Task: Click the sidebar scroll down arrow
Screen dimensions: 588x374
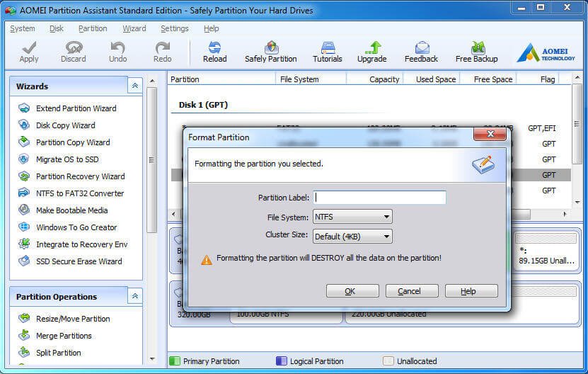Action: (x=152, y=358)
